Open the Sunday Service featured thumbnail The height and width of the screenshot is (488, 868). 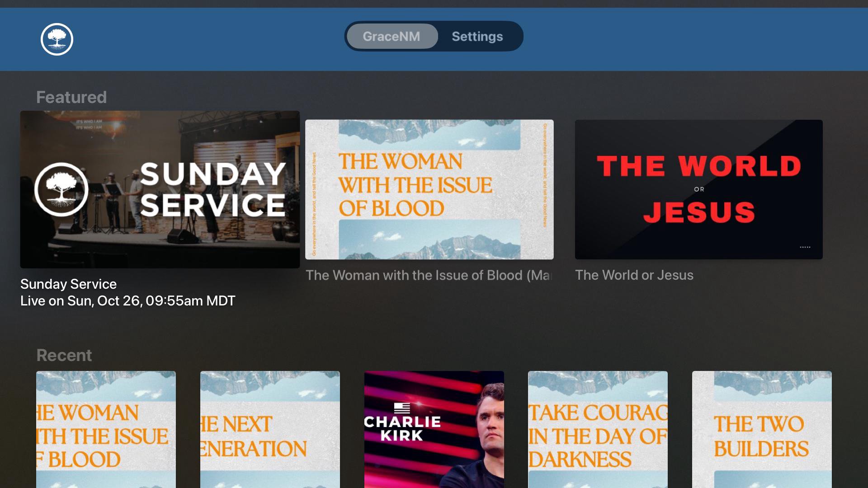pos(160,189)
